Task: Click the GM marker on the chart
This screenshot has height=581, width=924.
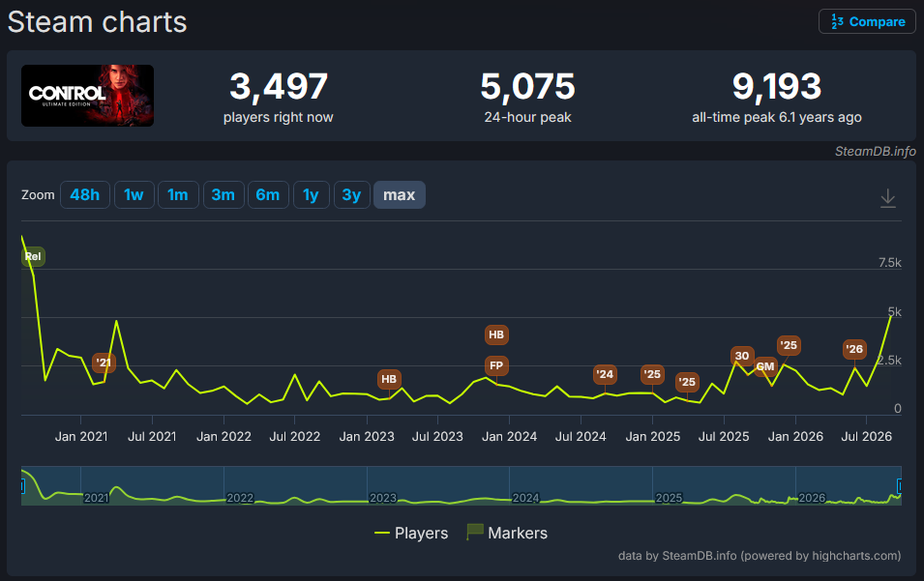Action: pyautogui.click(x=765, y=366)
